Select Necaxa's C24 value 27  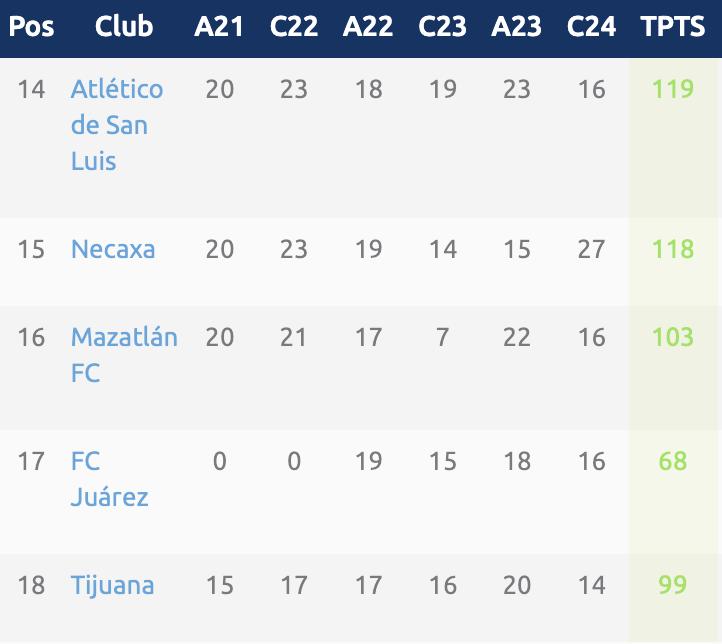[591, 249]
